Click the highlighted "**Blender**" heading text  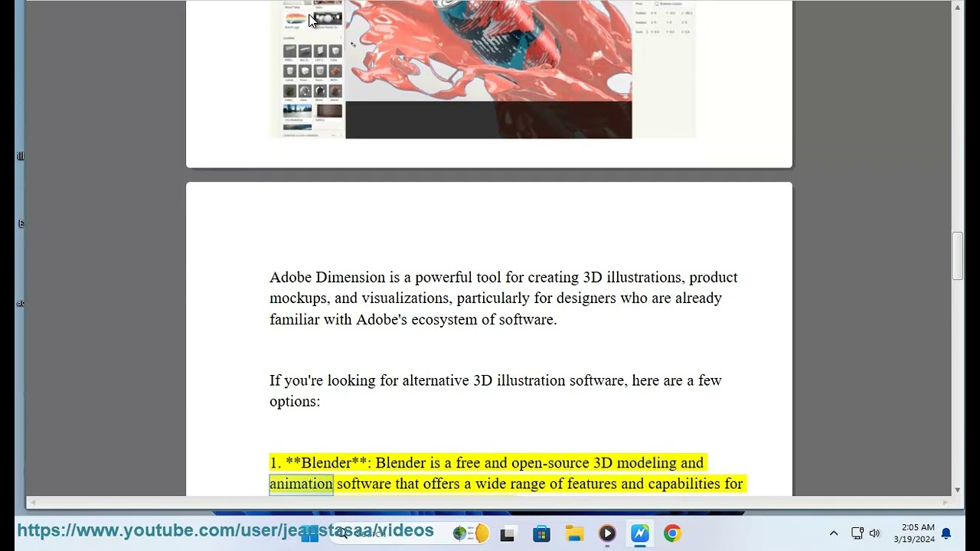pos(326,463)
